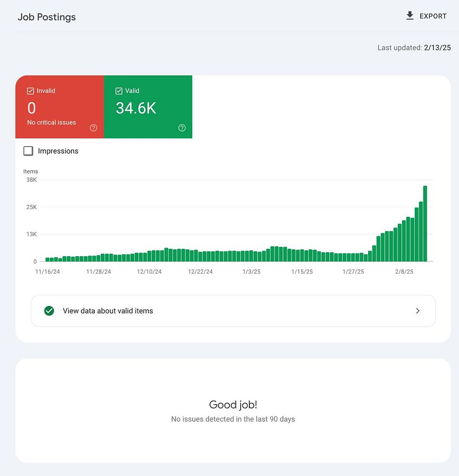Click the 2/8/25 date axis label

[405, 272]
